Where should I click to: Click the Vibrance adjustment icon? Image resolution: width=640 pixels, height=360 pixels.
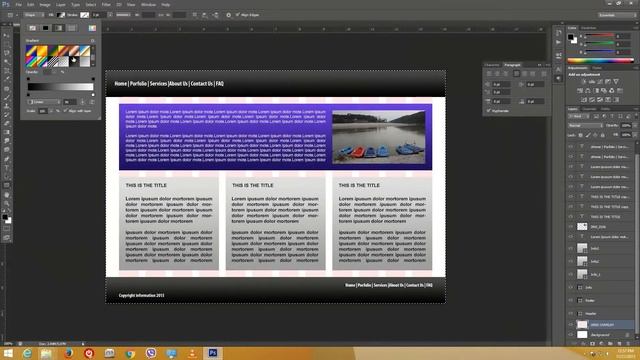pyautogui.click(x=616, y=81)
